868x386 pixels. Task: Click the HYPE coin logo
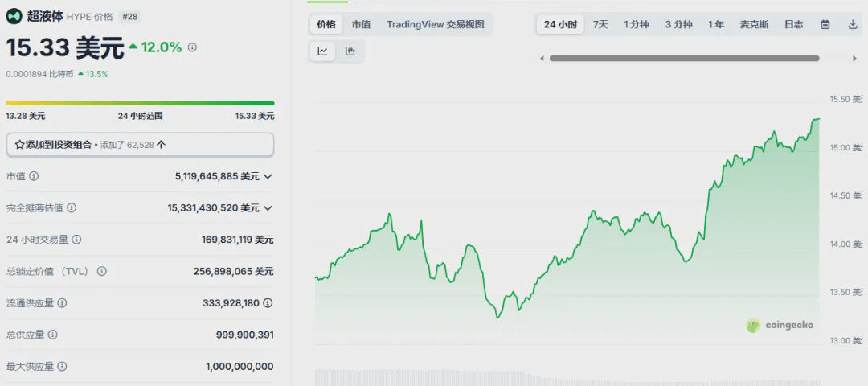(14, 17)
